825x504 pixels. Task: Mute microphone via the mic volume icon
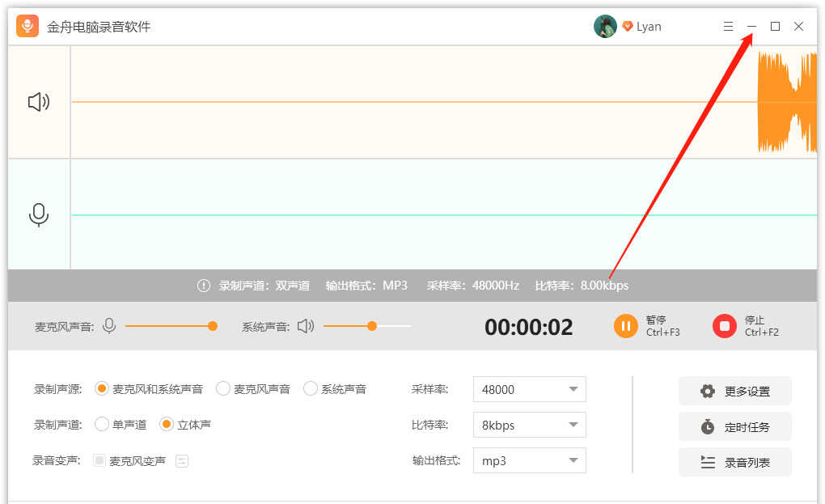[x=109, y=326]
